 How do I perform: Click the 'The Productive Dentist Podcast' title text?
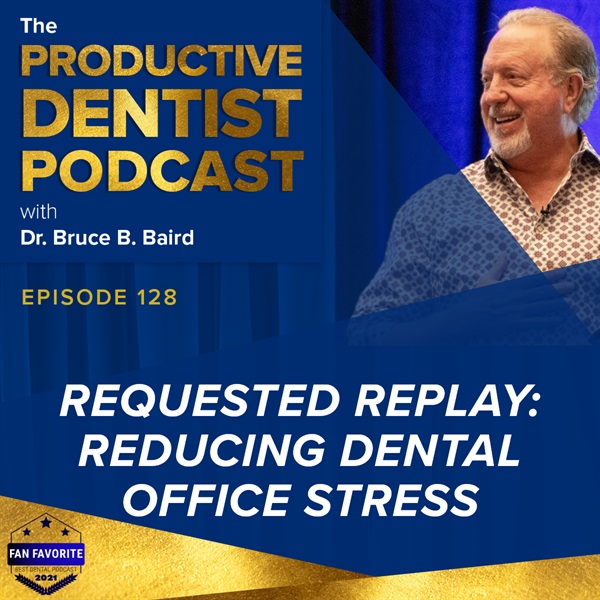pos(162,104)
